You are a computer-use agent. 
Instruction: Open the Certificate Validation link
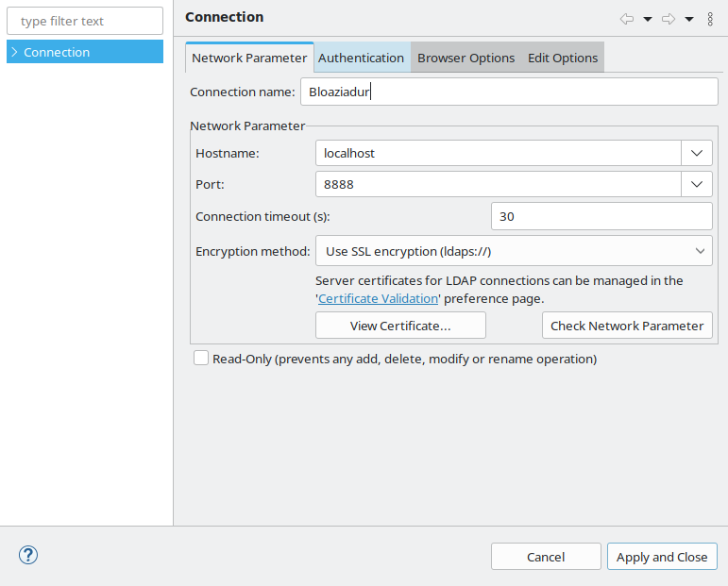(x=378, y=298)
